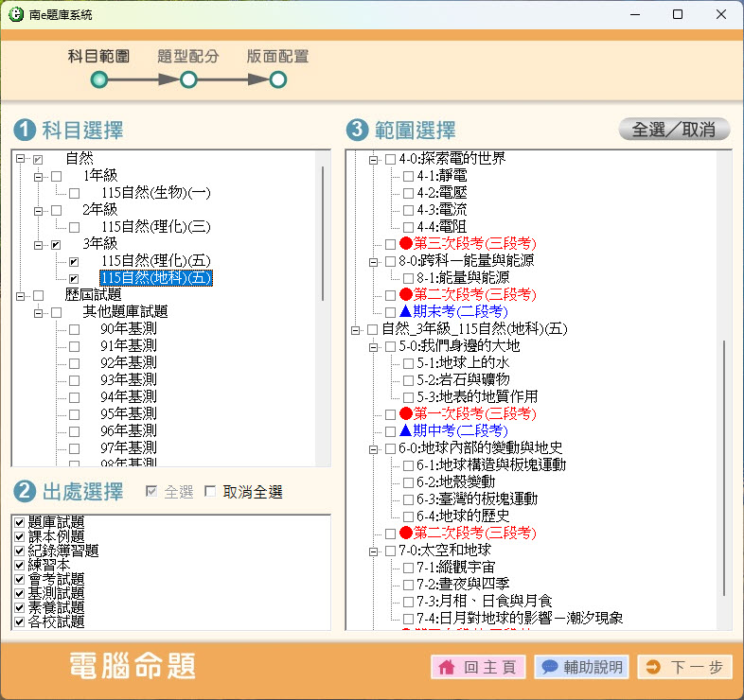
Task: Click the 科目選擇 tree vertical scrollbar
Action: (x=323, y=234)
